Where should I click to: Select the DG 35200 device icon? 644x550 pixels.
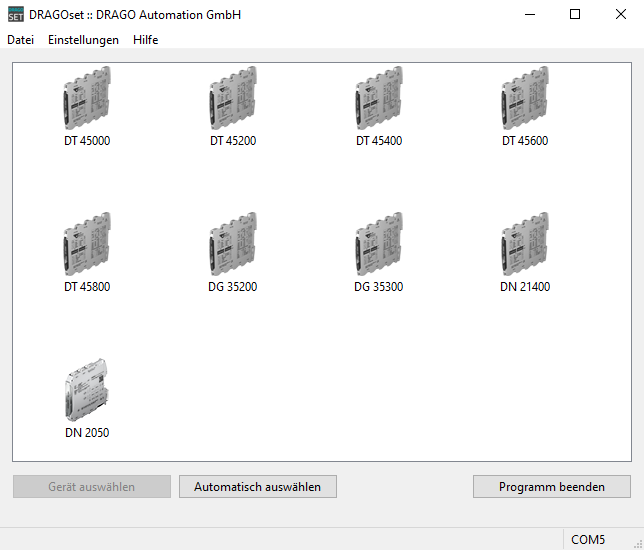[233, 244]
